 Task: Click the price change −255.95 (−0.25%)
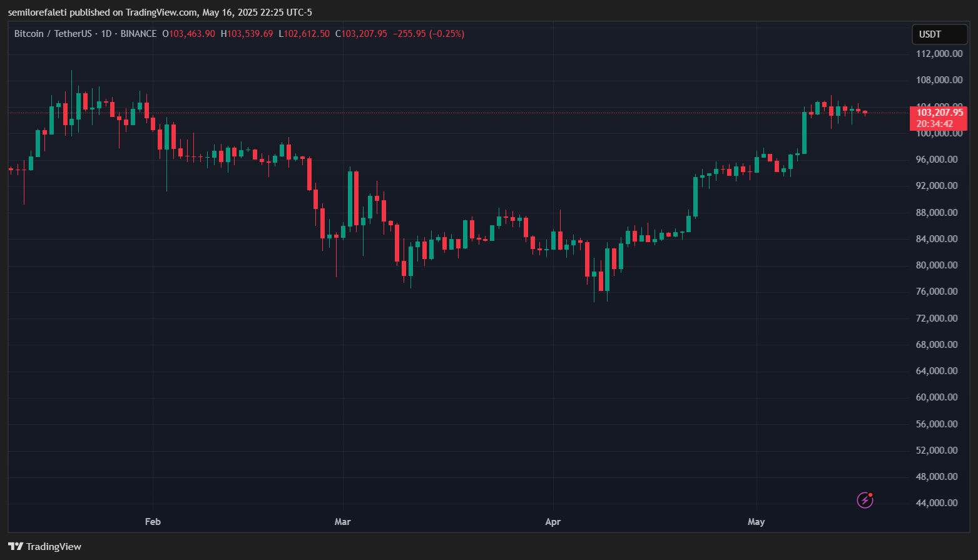(429, 34)
